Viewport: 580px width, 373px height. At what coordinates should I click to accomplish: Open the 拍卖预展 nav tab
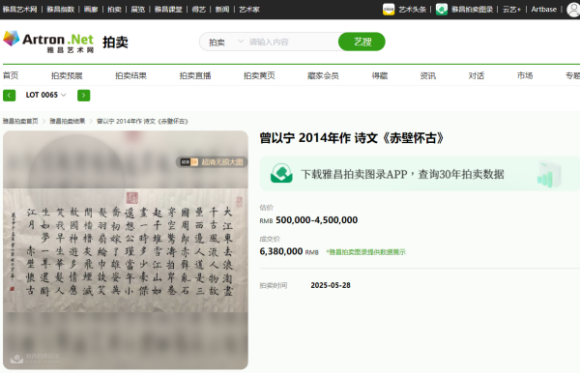point(67,75)
